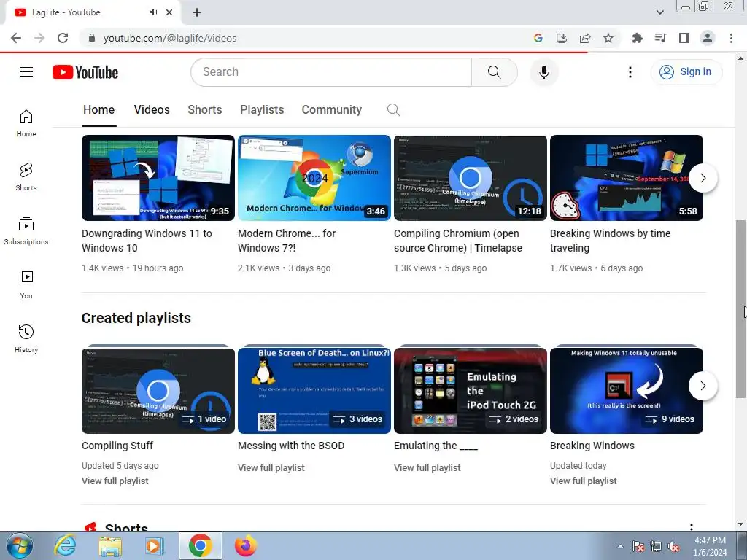Open the Modern Chrome for Windows 7 thumbnail
747x560 pixels.
tap(314, 178)
